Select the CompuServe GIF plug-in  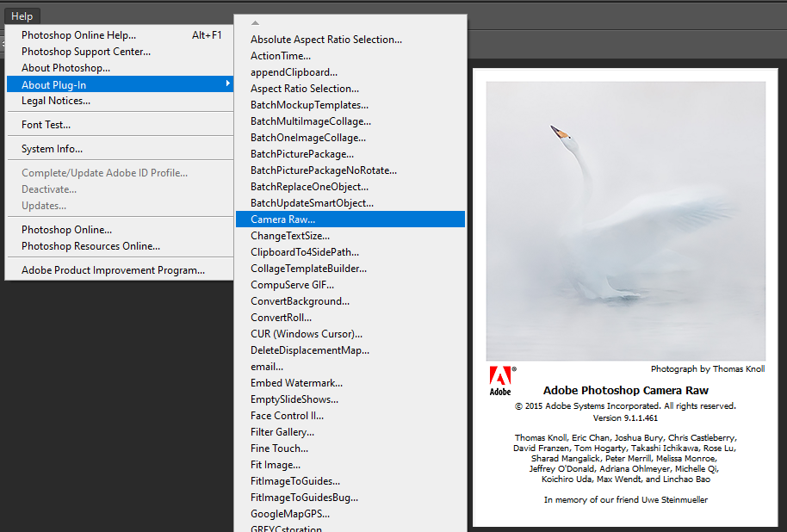click(283, 284)
